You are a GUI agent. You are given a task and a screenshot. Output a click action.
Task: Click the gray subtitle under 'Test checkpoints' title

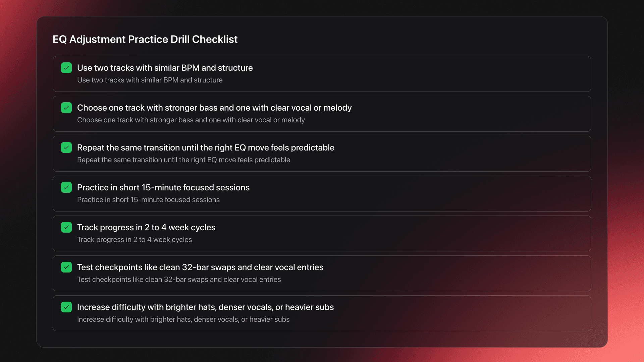coord(179,280)
